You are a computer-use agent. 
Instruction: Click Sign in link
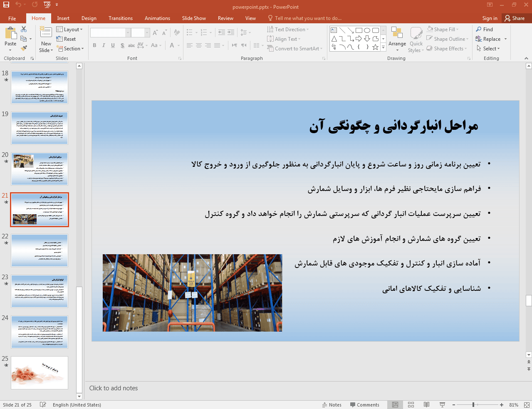pyautogui.click(x=490, y=18)
